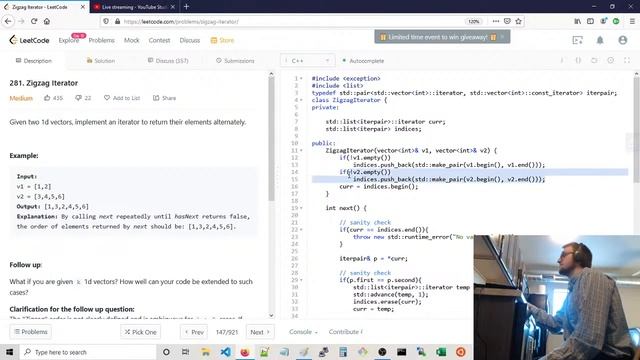
Task: Bookmark this page with the star
Action: tap(518, 21)
